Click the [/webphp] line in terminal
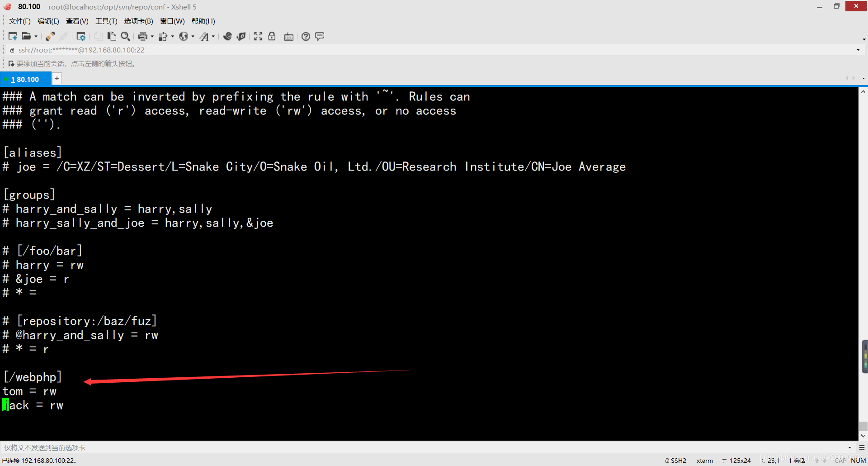This screenshot has width=868, height=466. point(32,377)
